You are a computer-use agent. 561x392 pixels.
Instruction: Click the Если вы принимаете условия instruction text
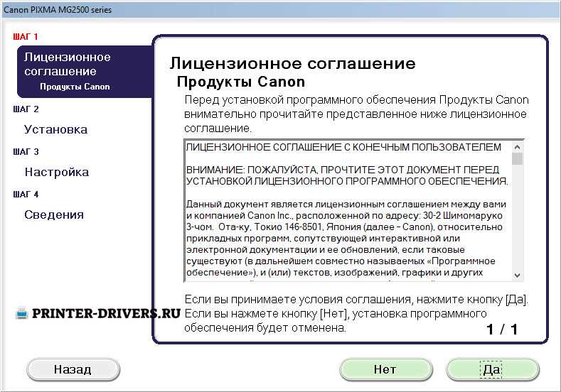click(356, 313)
